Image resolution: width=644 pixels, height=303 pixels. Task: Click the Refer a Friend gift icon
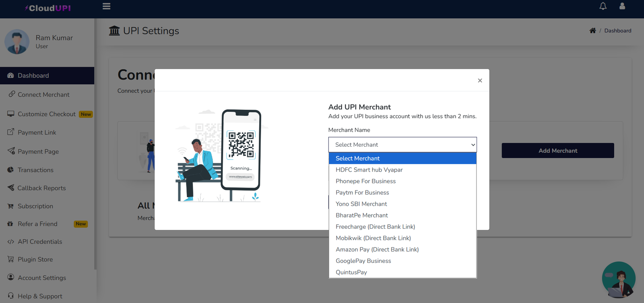pyautogui.click(x=10, y=224)
